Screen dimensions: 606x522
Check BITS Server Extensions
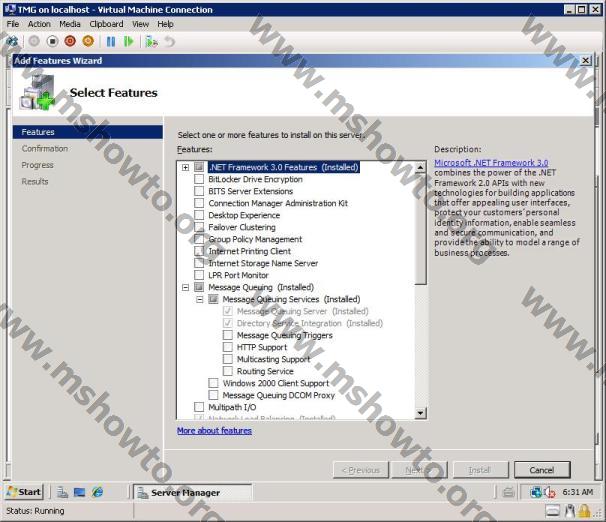click(x=199, y=191)
